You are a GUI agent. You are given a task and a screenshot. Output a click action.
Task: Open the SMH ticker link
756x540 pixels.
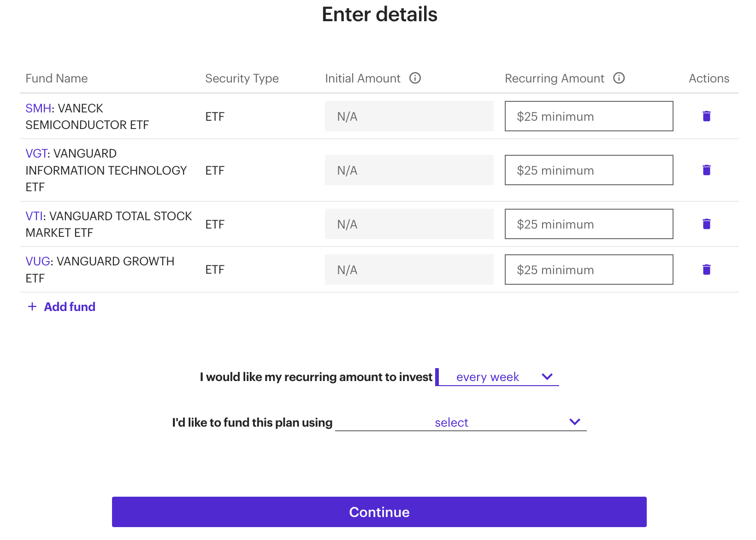pyautogui.click(x=38, y=108)
